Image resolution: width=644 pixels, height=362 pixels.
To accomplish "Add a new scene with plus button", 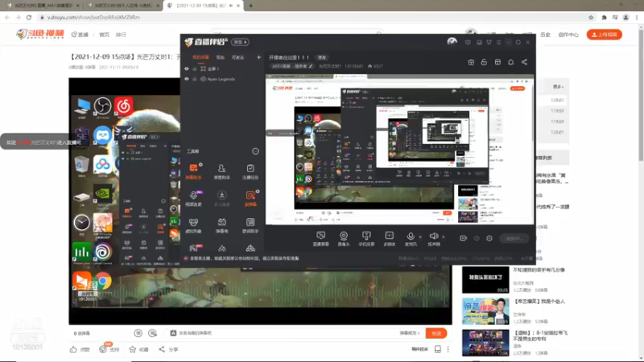I will [258, 57].
